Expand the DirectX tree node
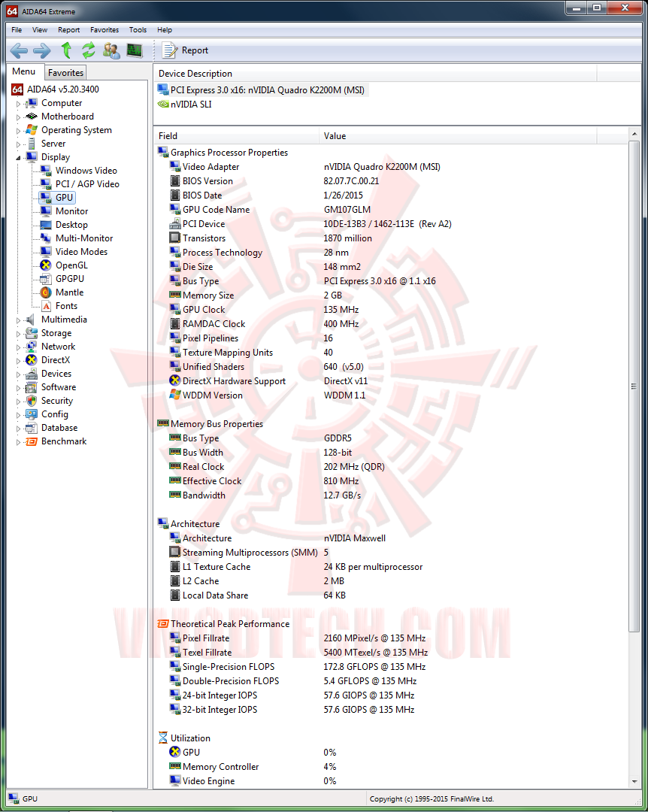The width and height of the screenshot is (648, 812). click(x=18, y=360)
